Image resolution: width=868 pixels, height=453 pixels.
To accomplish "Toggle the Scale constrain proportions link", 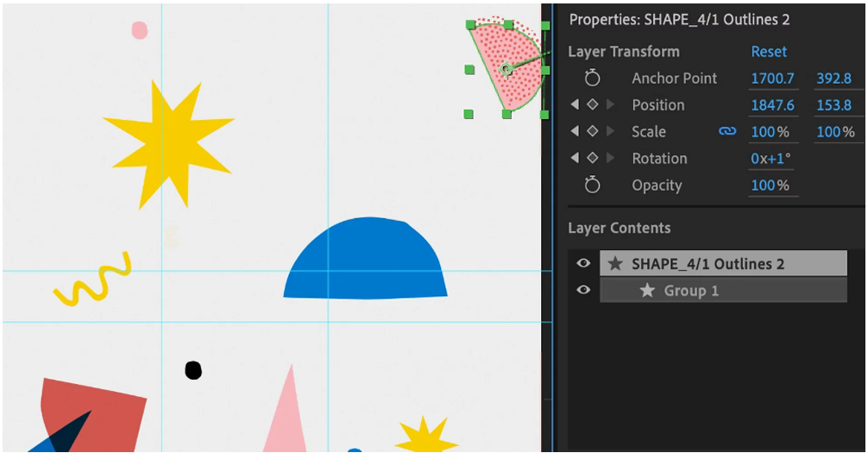I will point(727,132).
